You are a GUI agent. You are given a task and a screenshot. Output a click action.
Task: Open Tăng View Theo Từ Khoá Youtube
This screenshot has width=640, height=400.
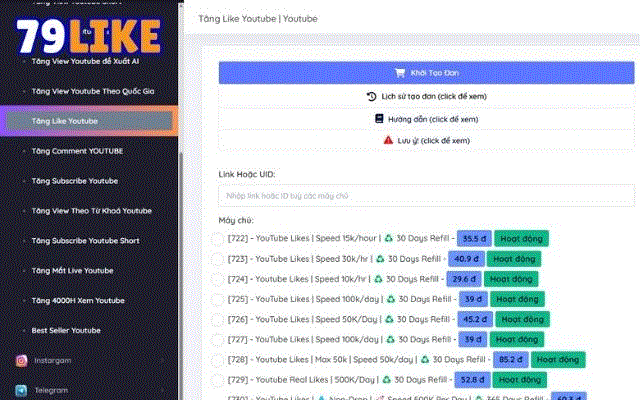pyautogui.click(x=92, y=211)
